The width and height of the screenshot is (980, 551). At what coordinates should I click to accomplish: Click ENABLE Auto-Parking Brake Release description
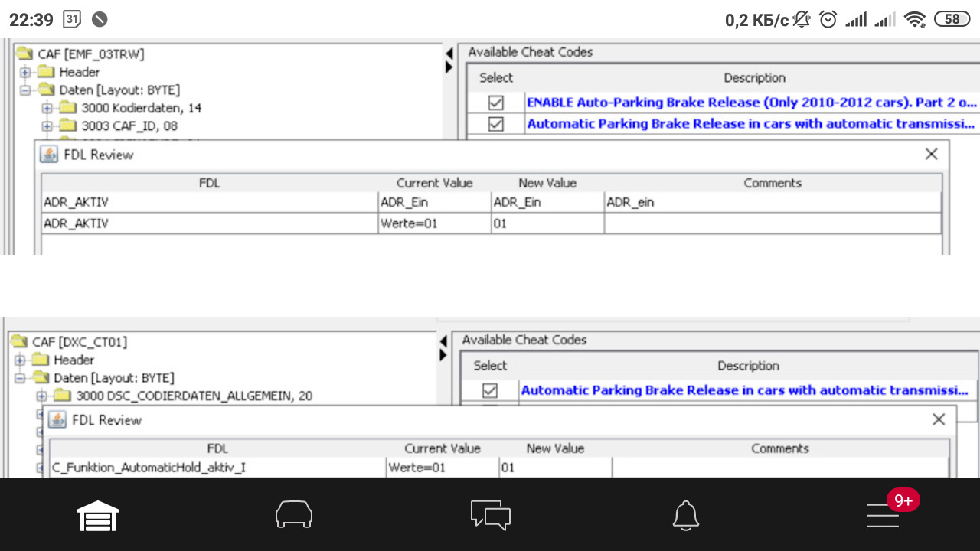[752, 102]
